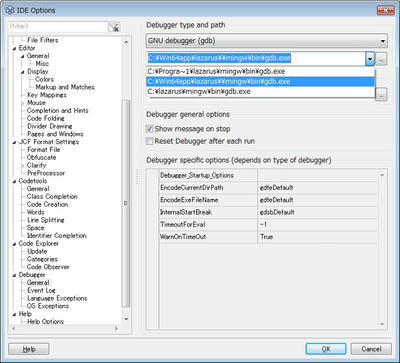Open the GNU debugger (gdb) type dropdown
Image resolution: width=400 pixels, height=363 pixels.
(x=267, y=41)
